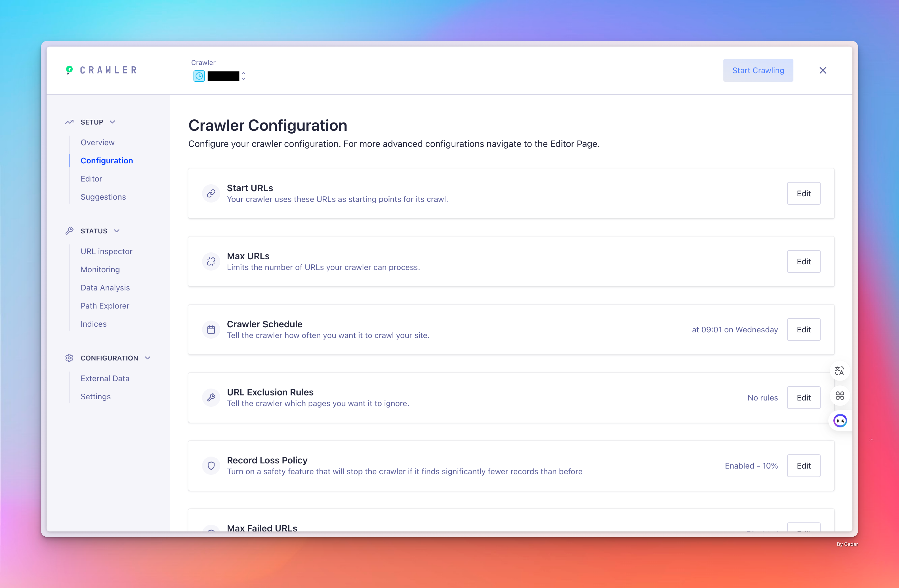Click the 'Record Loss Policy' card title
Viewport: 899px width, 588px height.
point(267,460)
